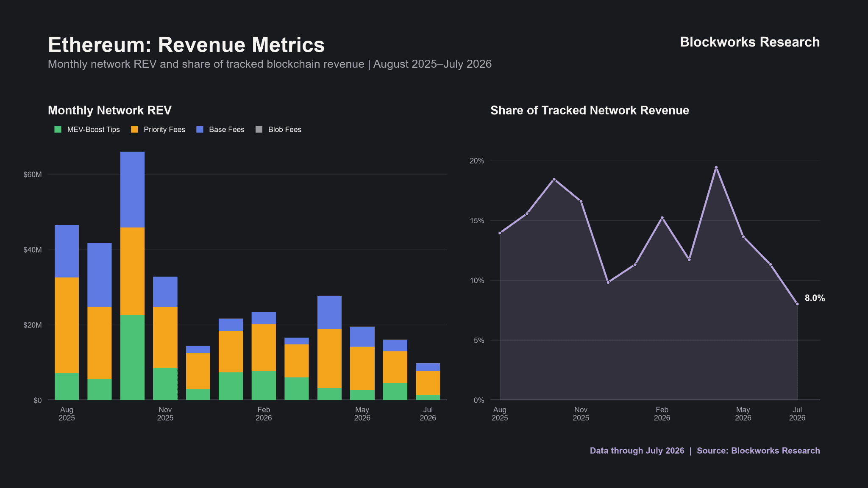Select the "Priority Fees" legend label

pyautogui.click(x=164, y=130)
